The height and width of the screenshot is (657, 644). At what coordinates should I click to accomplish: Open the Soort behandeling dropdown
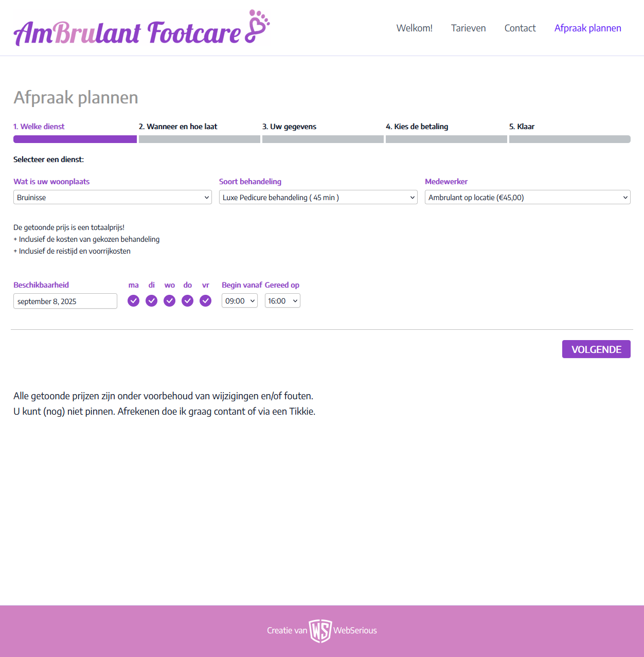click(318, 198)
